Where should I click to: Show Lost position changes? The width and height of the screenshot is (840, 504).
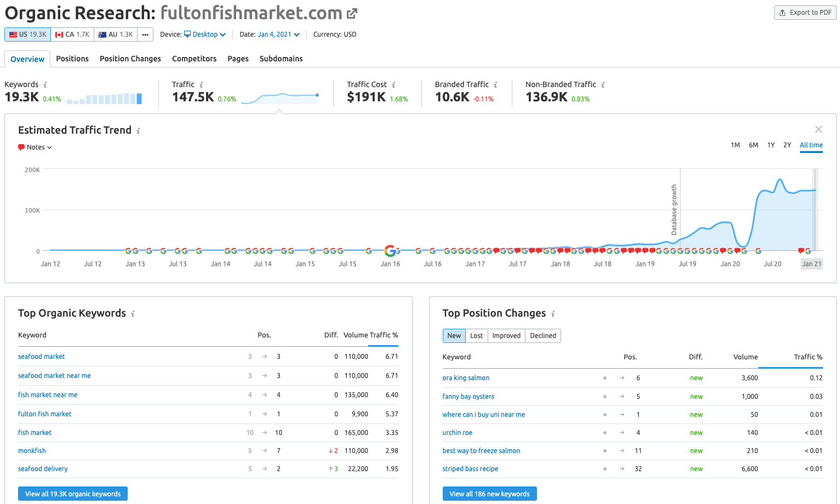(x=477, y=336)
